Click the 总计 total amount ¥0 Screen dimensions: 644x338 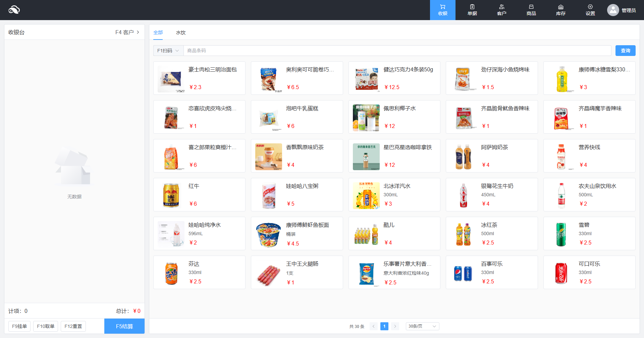[x=128, y=311]
